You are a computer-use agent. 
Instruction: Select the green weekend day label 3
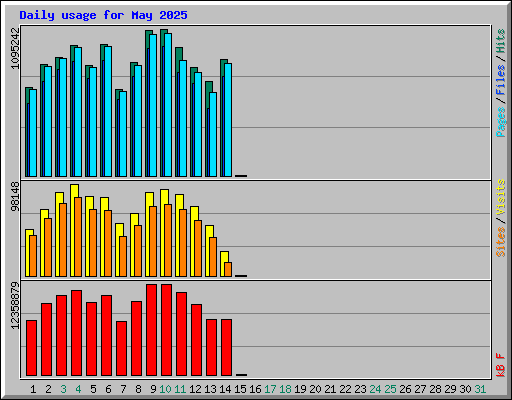click(63, 389)
